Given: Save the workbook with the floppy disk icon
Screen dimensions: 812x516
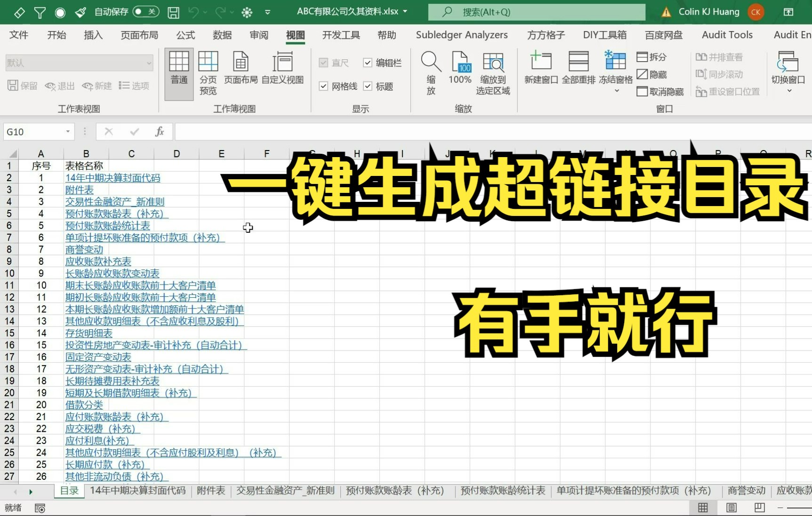Looking at the screenshot, I should point(173,12).
